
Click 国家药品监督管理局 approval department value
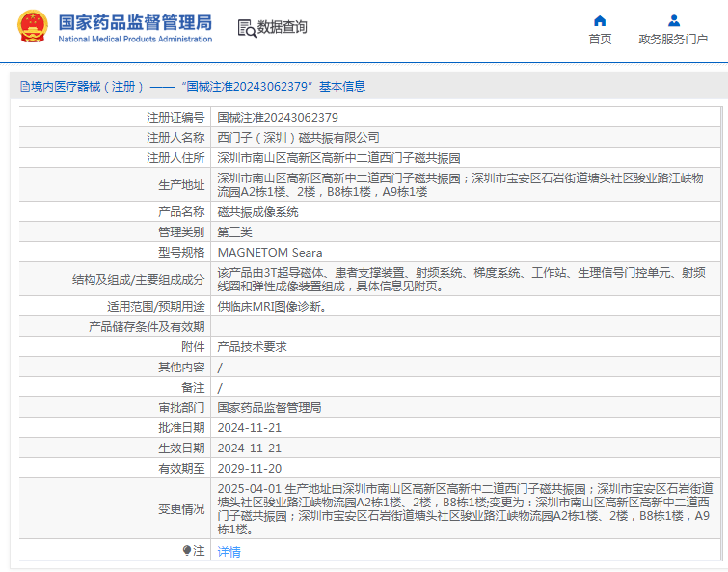point(269,408)
